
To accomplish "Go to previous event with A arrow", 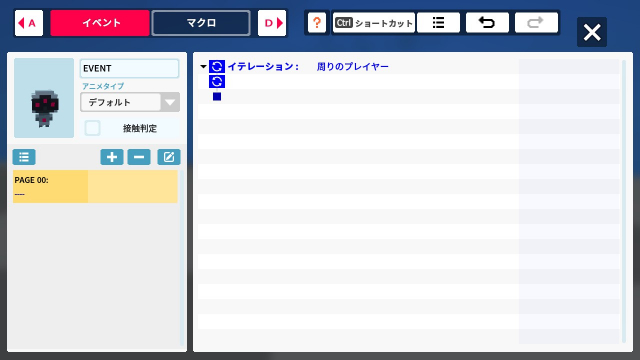I will click(x=29, y=23).
